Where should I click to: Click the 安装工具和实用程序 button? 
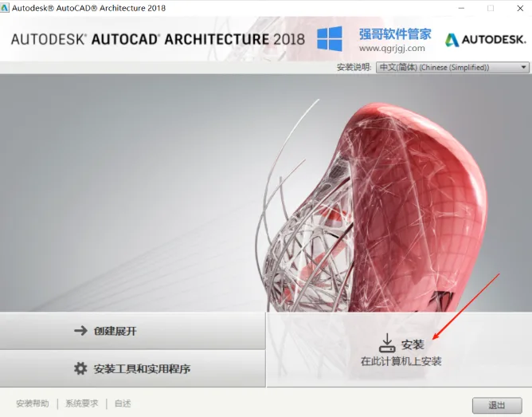click(133, 368)
